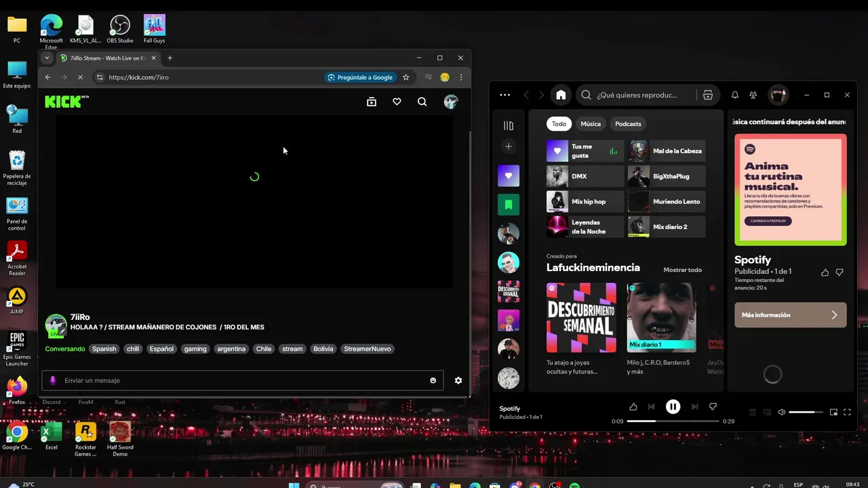
Task: Like ad with thumbs up in player bar
Action: (633, 407)
